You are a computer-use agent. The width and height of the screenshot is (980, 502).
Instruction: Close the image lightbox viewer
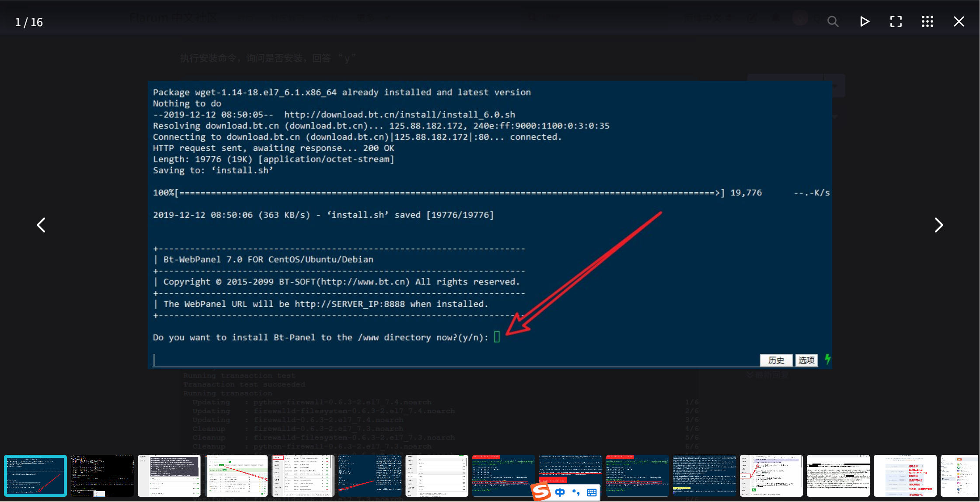pos(959,21)
